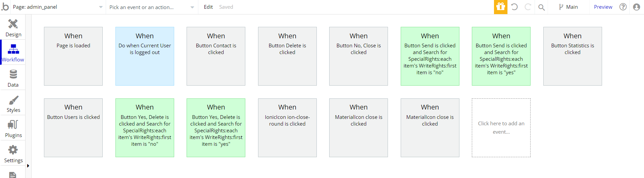Image resolution: width=644 pixels, height=178 pixels.
Task: Open the Plugins section
Action: pos(13,128)
